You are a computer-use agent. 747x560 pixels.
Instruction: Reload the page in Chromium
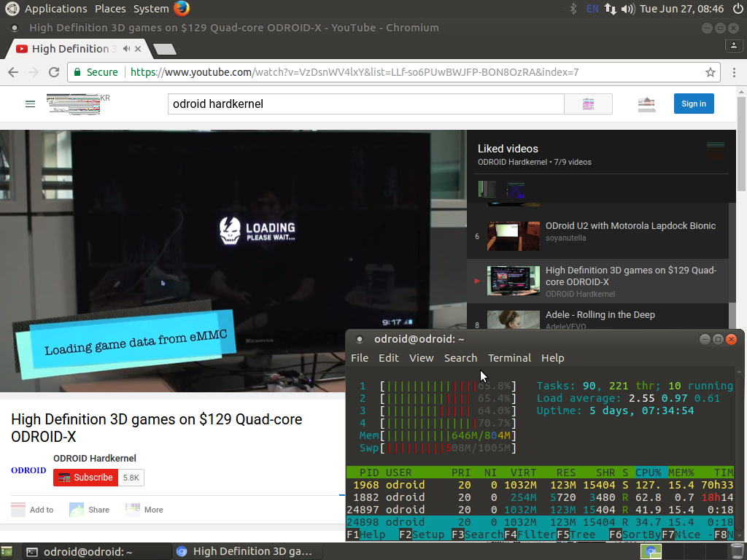coord(54,72)
